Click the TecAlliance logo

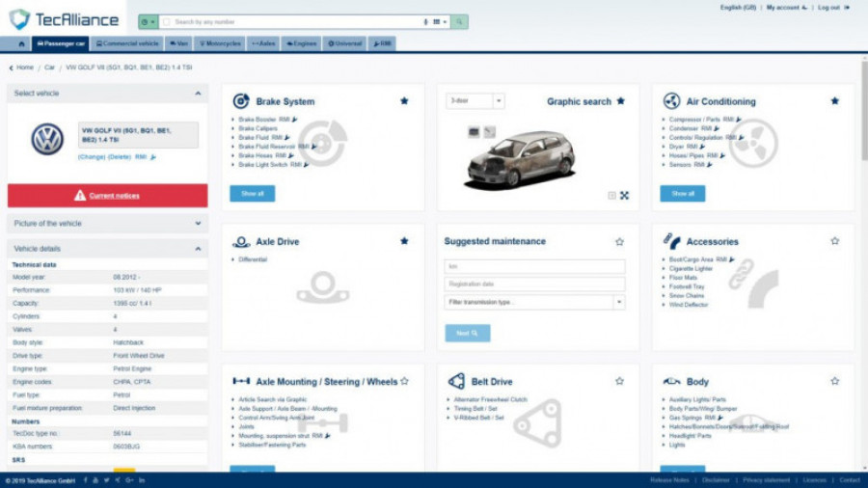(x=64, y=20)
